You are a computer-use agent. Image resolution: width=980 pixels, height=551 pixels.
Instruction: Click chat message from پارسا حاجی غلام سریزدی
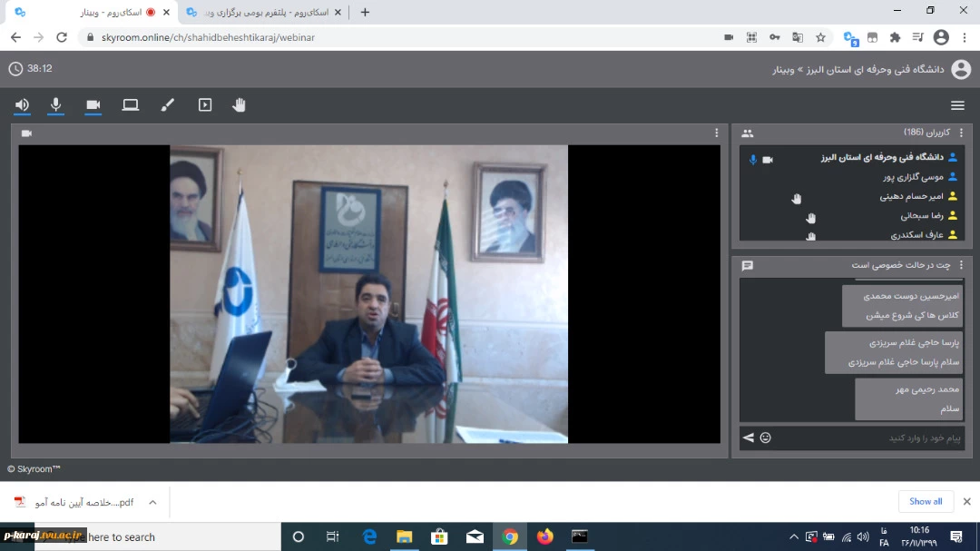[894, 353]
